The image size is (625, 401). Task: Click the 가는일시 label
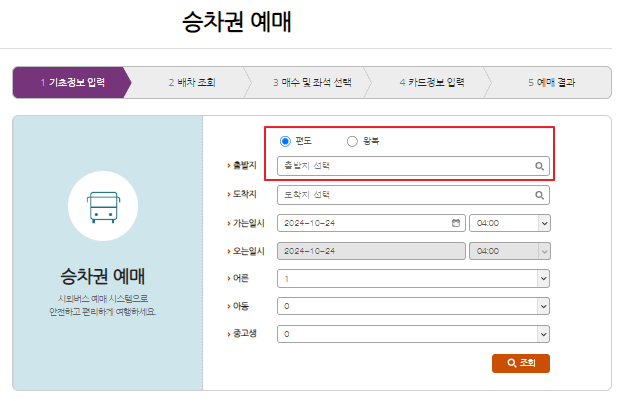click(248, 223)
